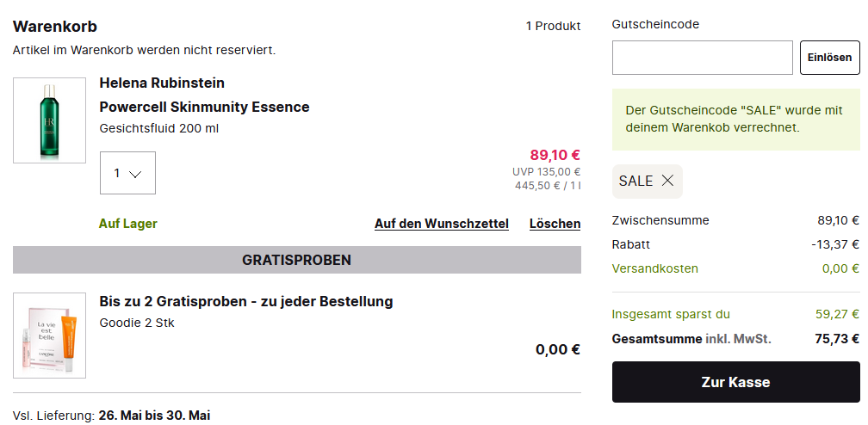Open the product quantity dropdown
Screen dimensions: 868x425
pyautogui.click(x=127, y=173)
